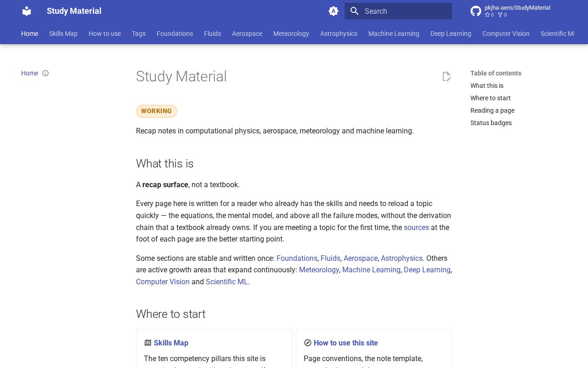Screen dimensions: 588x368
Task: Open the partly visible Scientific ML navigation tab
Action: coord(557,34)
